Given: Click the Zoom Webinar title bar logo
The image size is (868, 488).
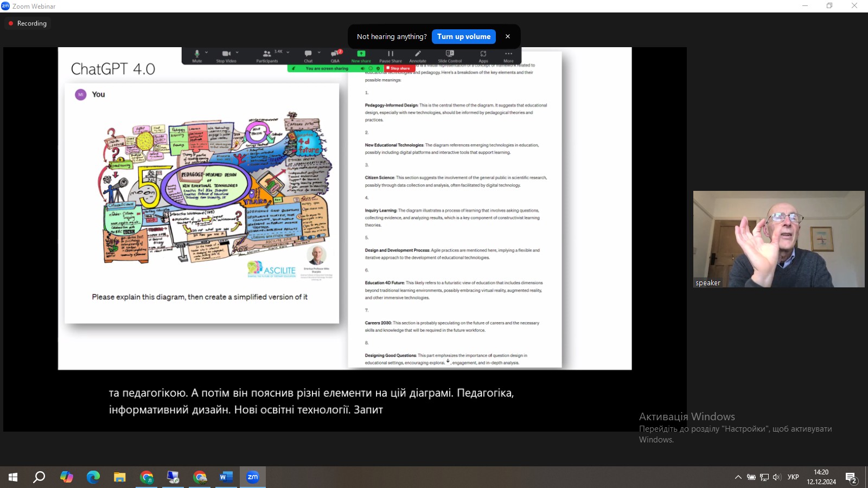Looking at the screenshot, I should pos(5,6).
